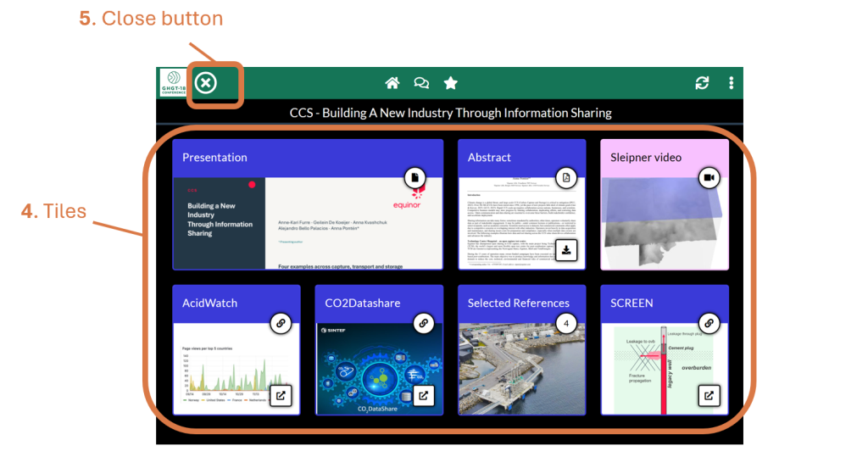The width and height of the screenshot is (868, 468).
Task: Click the link icon on AcidWatch tile
Action: click(281, 324)
